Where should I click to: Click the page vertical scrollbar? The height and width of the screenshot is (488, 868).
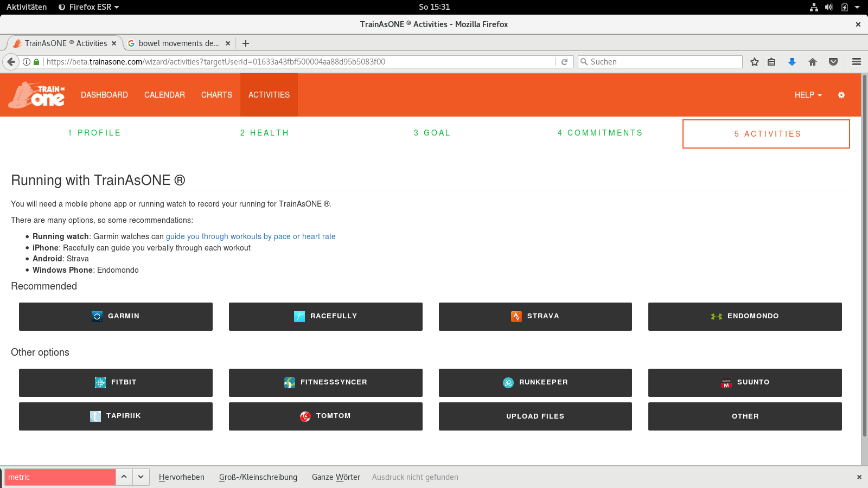click(865, 255)
